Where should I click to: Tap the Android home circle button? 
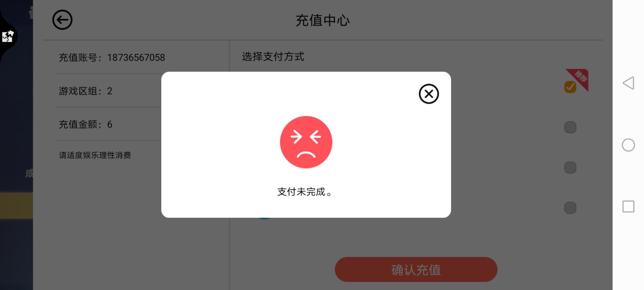pos(628,145)
